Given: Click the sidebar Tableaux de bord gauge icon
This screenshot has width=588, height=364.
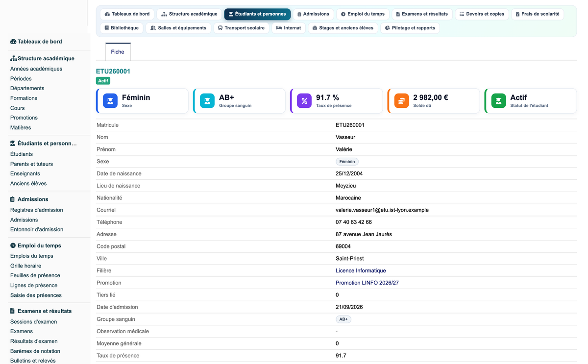Looking at the screenshot, I should (x=13, y=42).
